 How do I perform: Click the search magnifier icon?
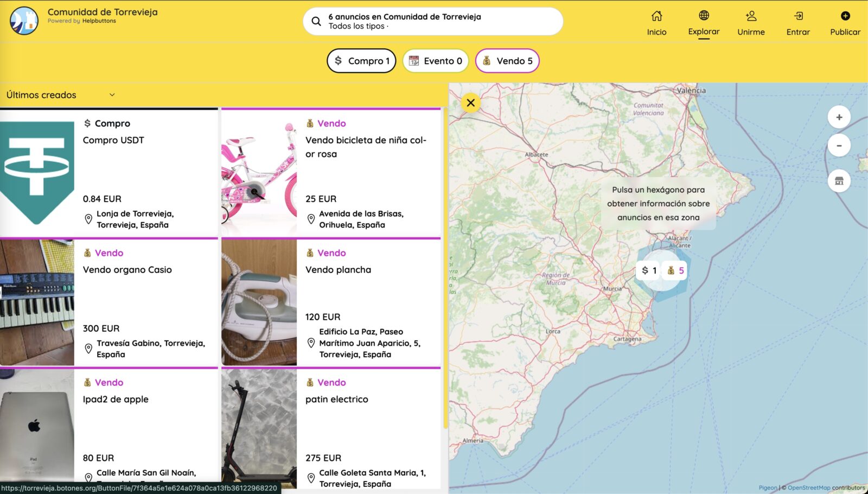click(x=316, y=22)
